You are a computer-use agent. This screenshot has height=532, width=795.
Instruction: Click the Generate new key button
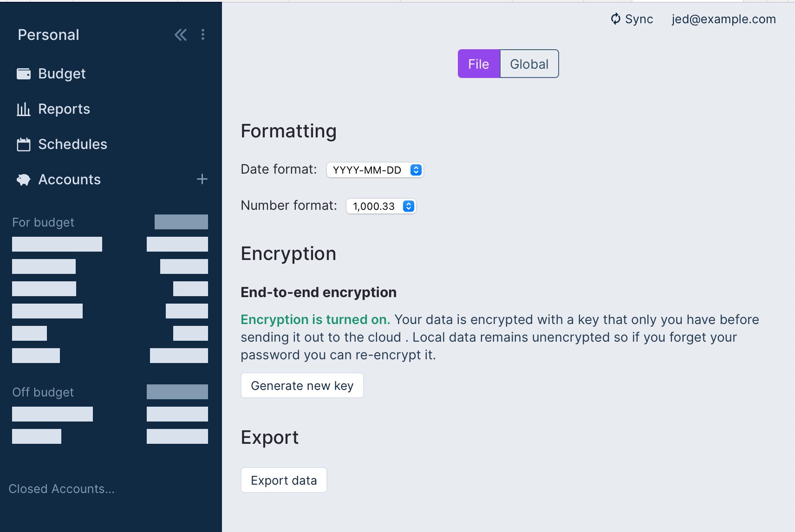(x=302, y=385)
